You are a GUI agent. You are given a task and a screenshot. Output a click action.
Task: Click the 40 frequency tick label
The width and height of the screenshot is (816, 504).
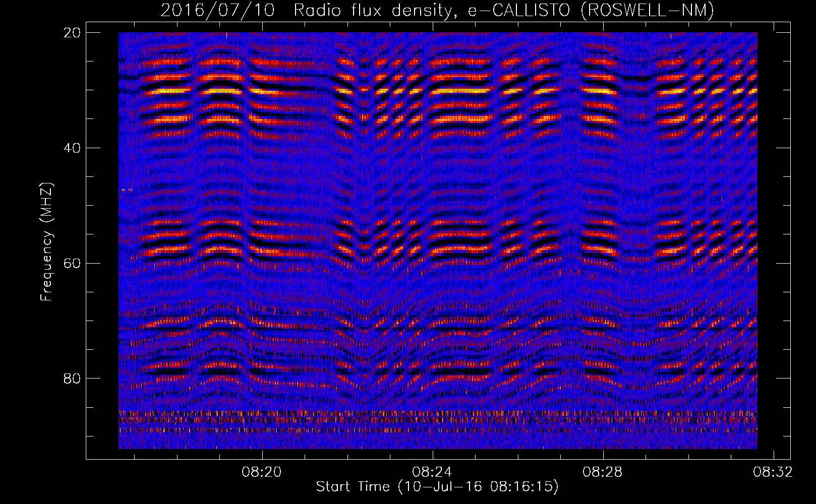click(73, 148)
